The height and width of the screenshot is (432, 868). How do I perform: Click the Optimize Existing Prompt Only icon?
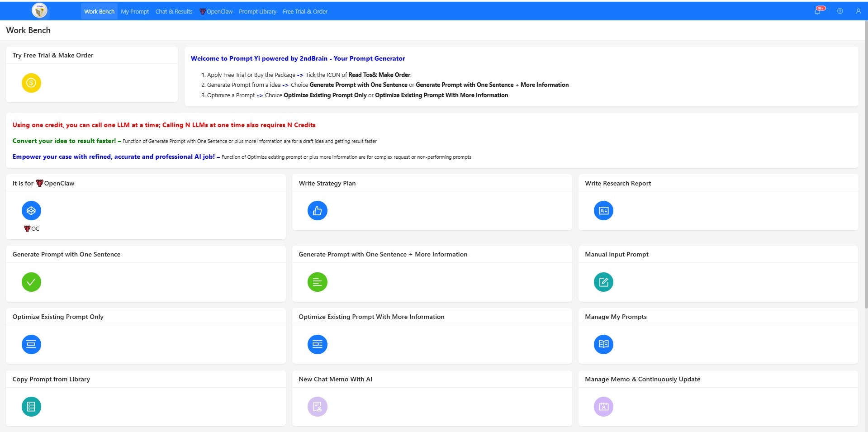coord(31,344)
